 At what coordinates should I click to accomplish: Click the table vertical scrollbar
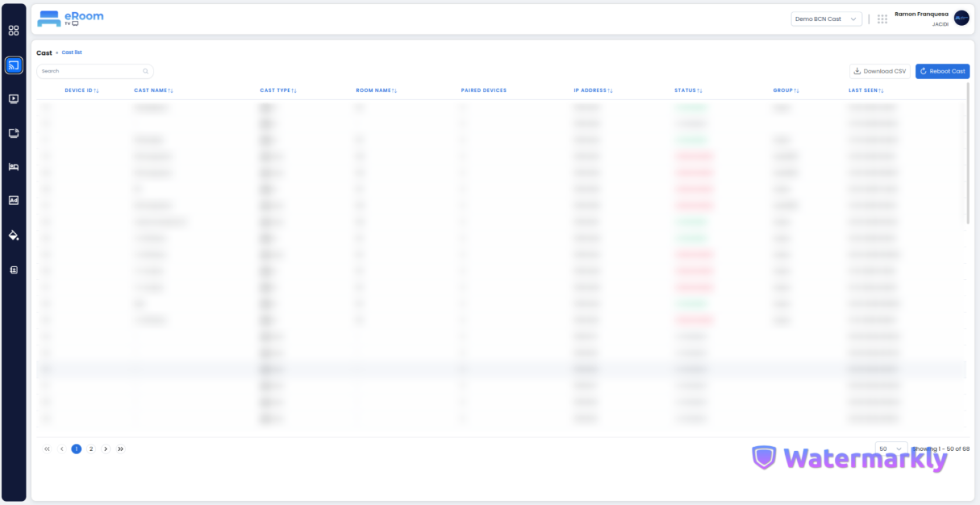click(x=968, y=153)
